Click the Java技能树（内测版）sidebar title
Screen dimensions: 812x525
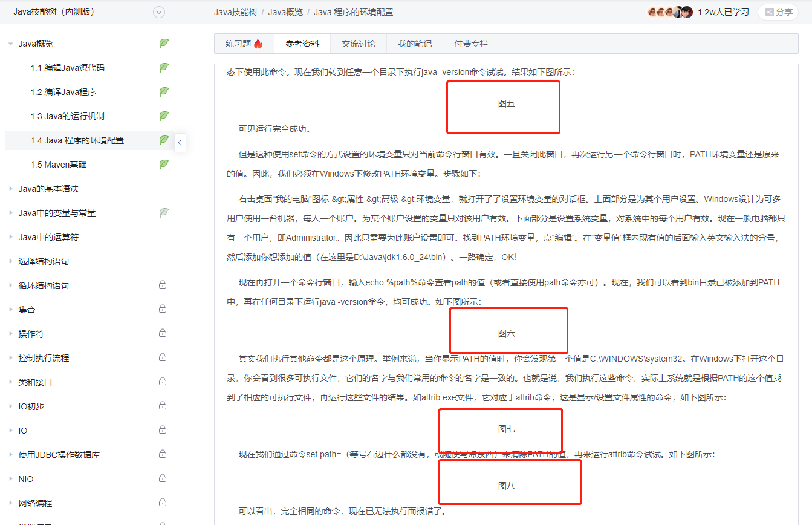click(x=54, y=12)
